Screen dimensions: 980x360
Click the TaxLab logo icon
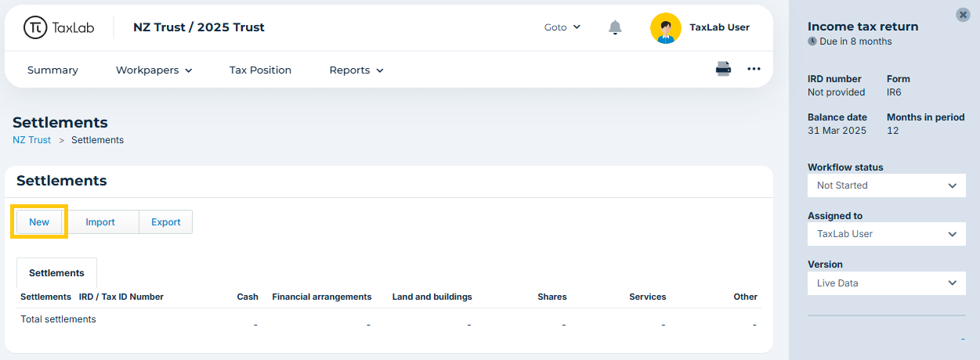[x=35, y=27]
